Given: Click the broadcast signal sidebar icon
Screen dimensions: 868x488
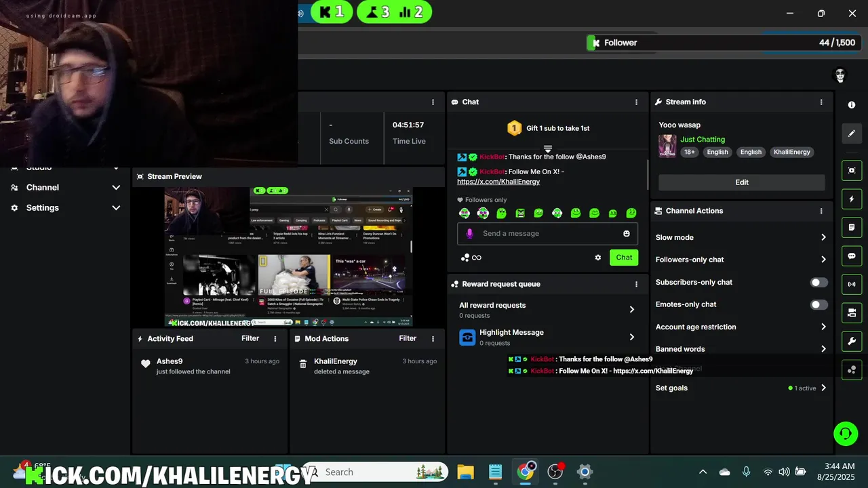Looking at the screenshot, I should 852,284.
